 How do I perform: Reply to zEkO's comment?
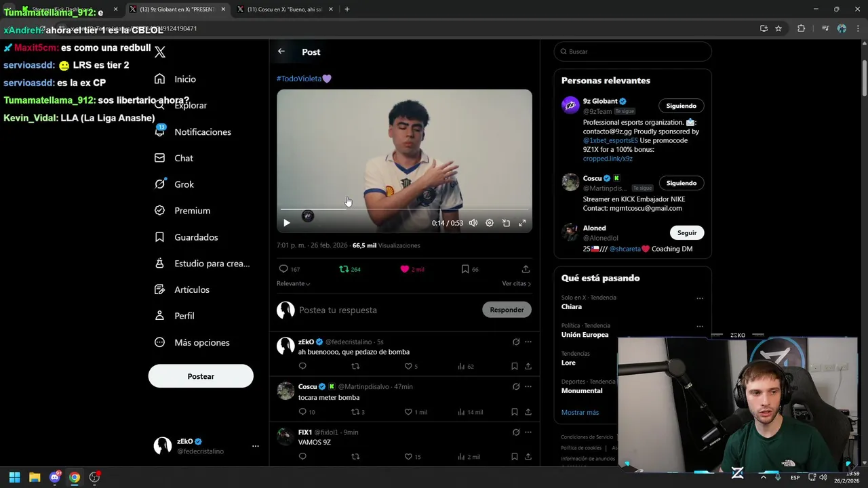[302, 367]
